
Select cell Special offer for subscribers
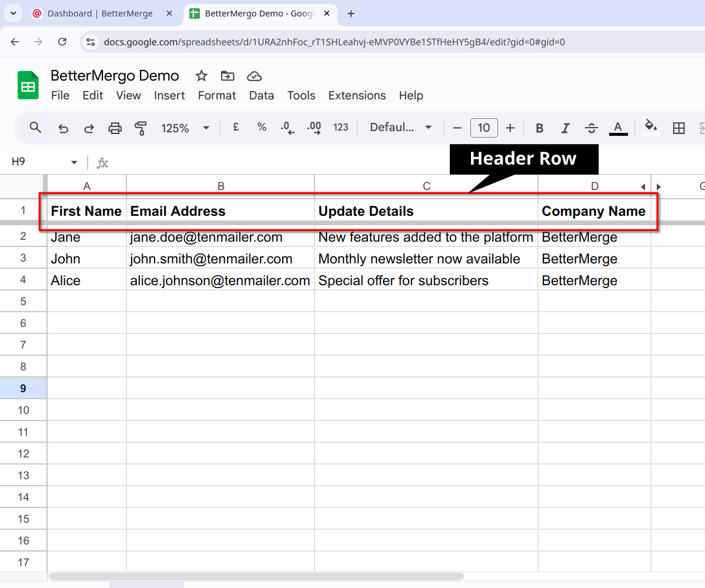click(426, 280)
